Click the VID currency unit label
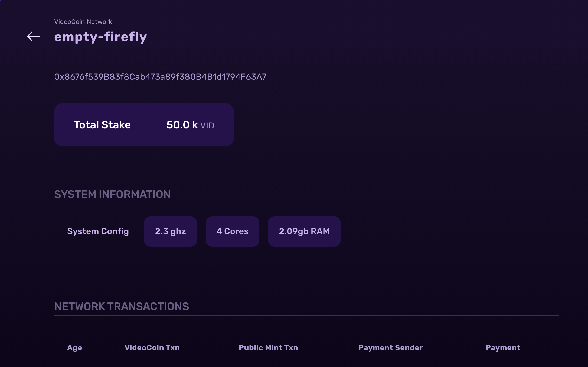The width and height of the screenshot is (588, 367). 207,125
